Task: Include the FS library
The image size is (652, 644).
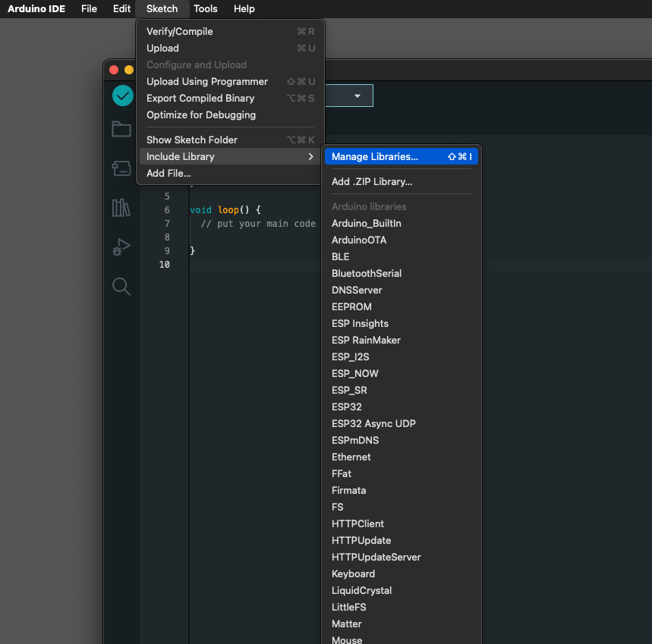Action: [402, 507]
